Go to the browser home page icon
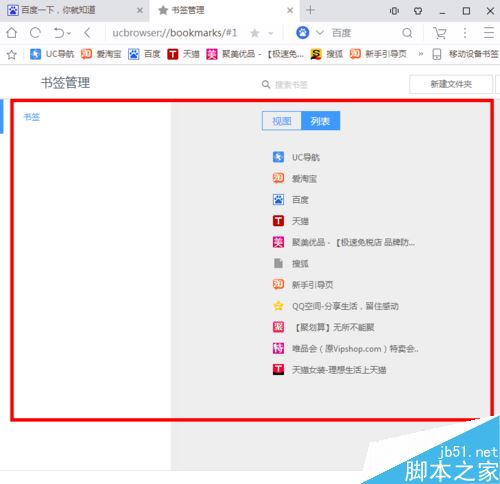Viewport: 500px width, 484px height. coord(12,33)
